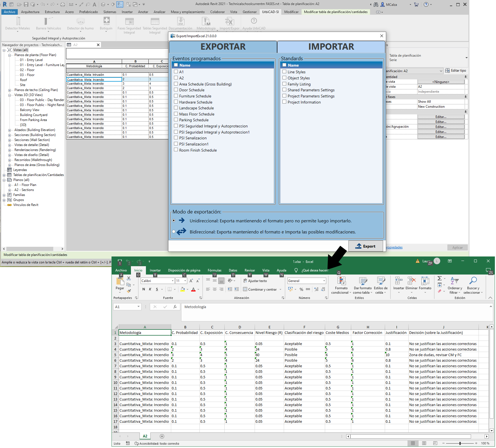Expand the Familias tree node
Image resolution: width=496 pixels, height=448 pixels.
[4, 195]
